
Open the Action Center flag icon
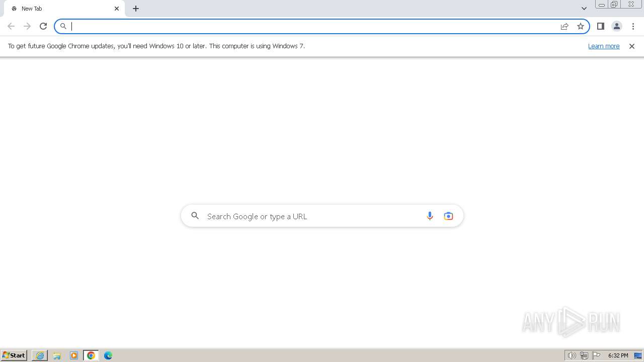pyautogui.click(x=596, y=355)
